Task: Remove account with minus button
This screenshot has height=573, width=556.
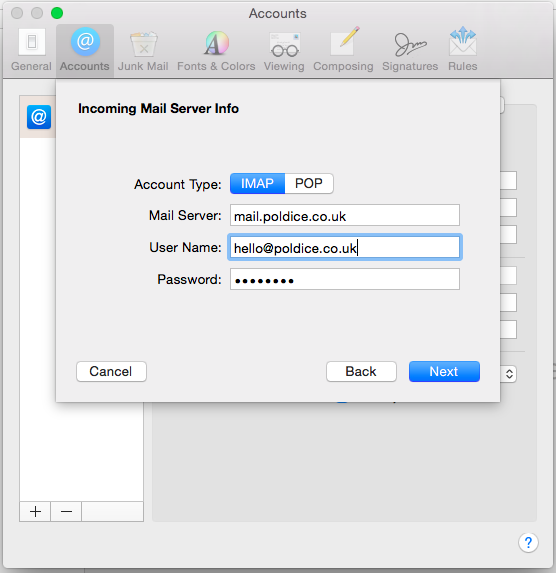Action: tap(66, 511)
